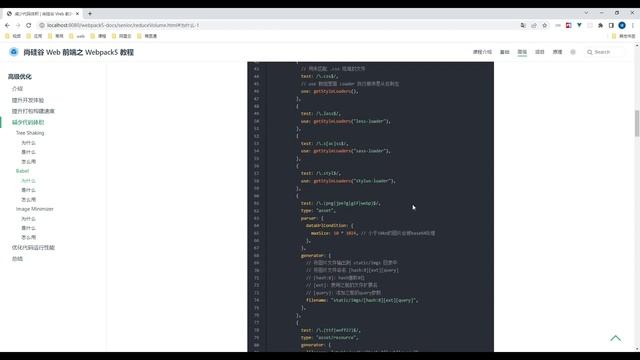Image resolution: width=640 pixels, height=360 pixels.
Task: Select 提升开发体验 in the sidebar
Action: click(28, 100)
